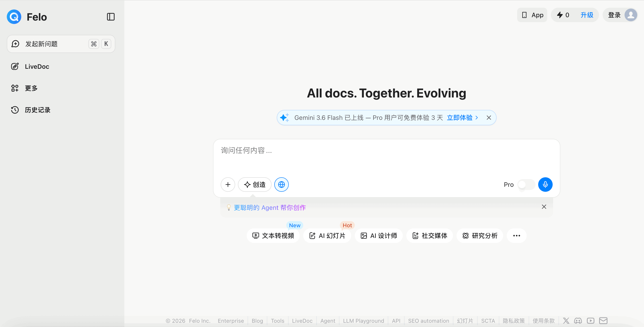Dismiss the Gemini 3.6 Flash banner
Viewport: 644px width, 327px height.
[489, 118]
